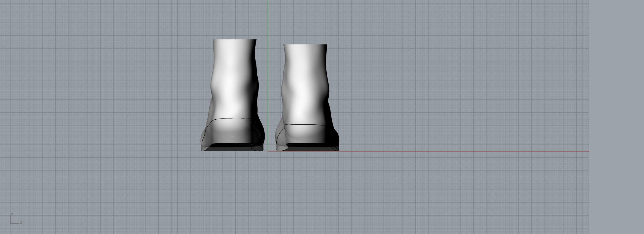
Task: Click the origin where red and green axes meet
Action: (x=268, y=151)
